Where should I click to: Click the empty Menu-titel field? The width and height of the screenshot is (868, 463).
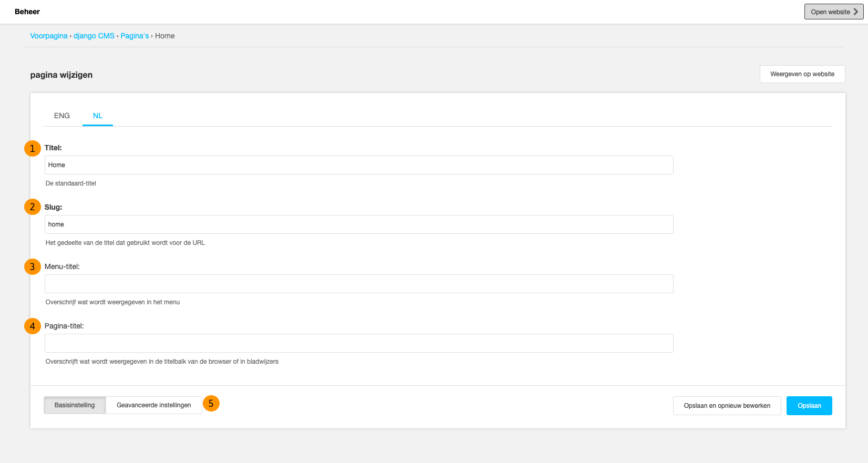coord(359,284)
